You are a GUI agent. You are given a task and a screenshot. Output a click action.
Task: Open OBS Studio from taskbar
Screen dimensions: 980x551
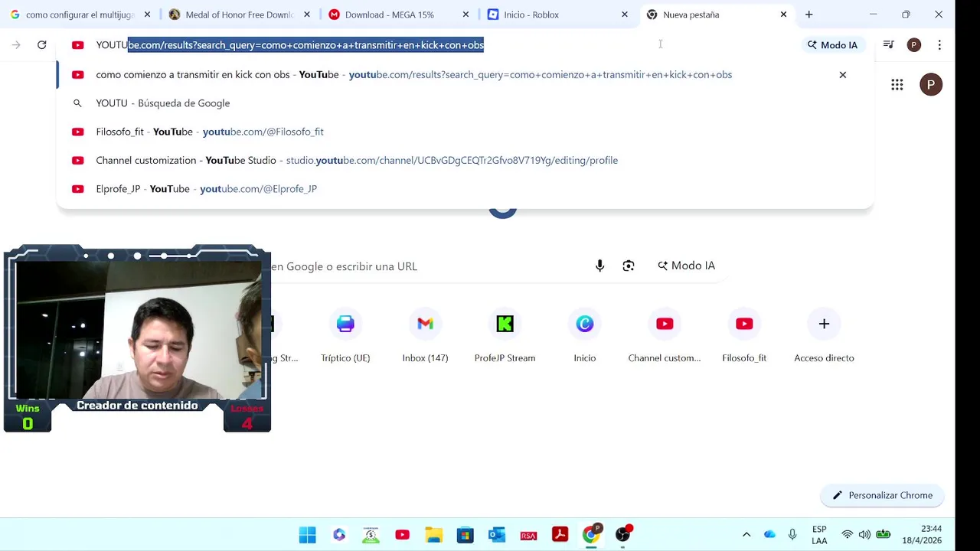point(623,535)
